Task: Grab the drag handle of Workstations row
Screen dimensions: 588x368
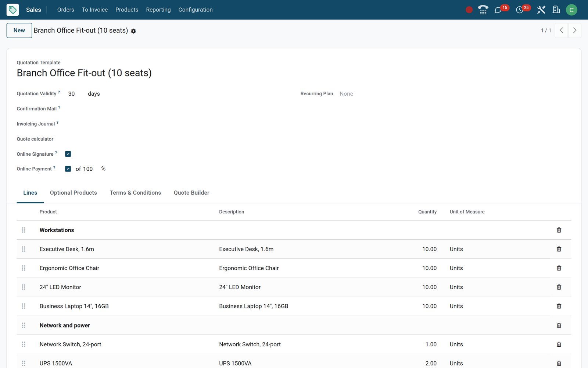Action: [24, 230]
